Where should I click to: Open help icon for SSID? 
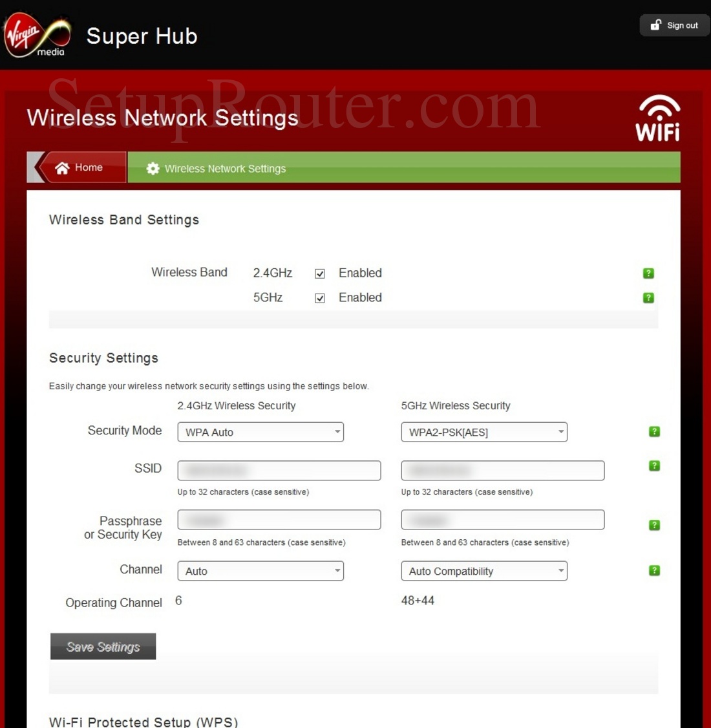[x=654, y=466]
